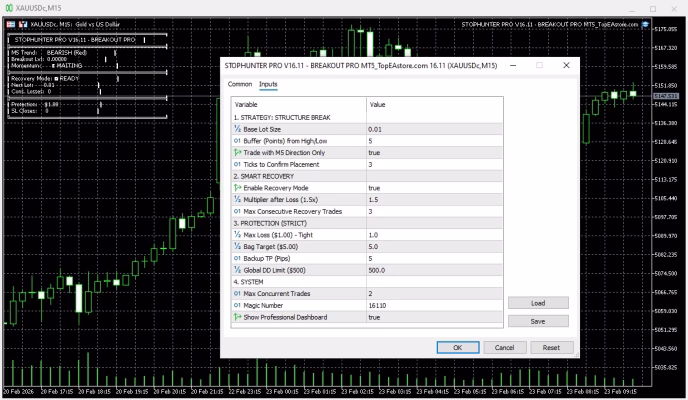The height and width of the screenshot is (400, 688).
Task: Click the Trade with M5 Direction boolean icon
Action: coord(237,153)
